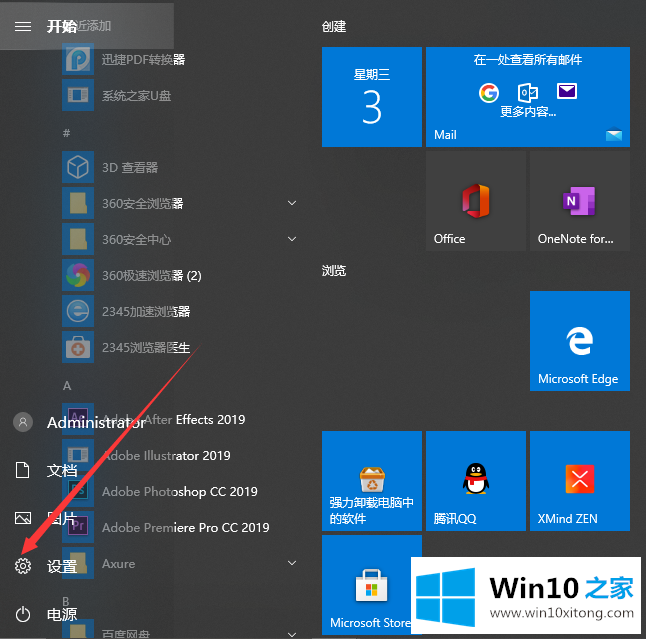Click the 更多内容... text in Mail tile
This screenshot has height=639, width=646.
click(528, 111)
